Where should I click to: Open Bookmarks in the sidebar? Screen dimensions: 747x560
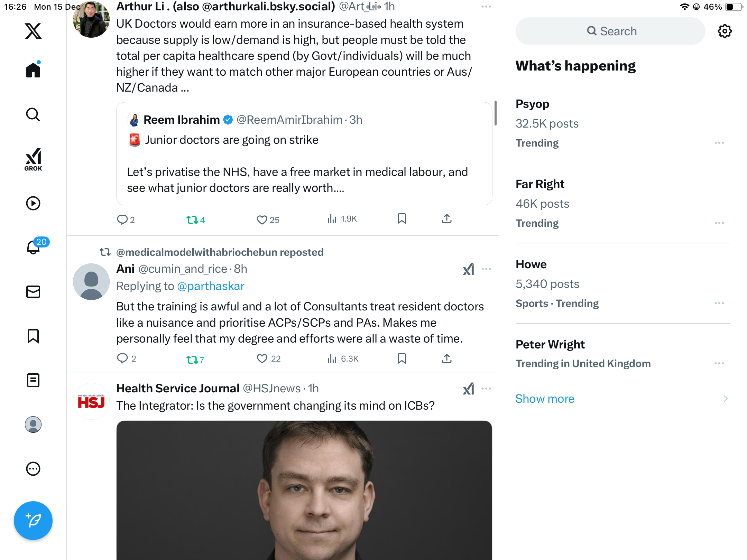pos(33,336)
